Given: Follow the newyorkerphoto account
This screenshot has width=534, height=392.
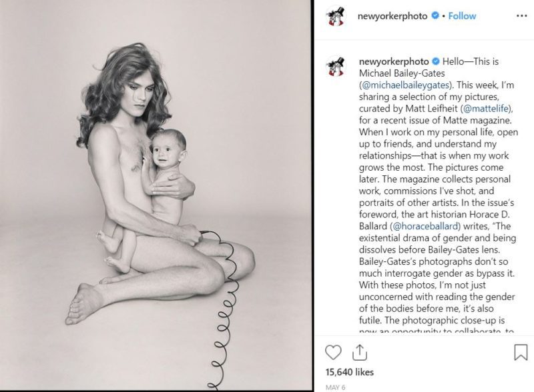Looking at the screenshot, I should pyautogui.click(x=462, y=16).
